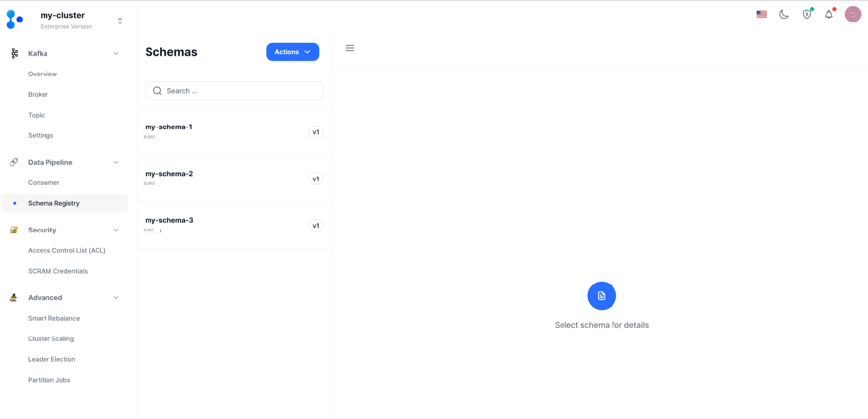
Task: Collapse the Kafka section chevron
Action: click(116, 54)
